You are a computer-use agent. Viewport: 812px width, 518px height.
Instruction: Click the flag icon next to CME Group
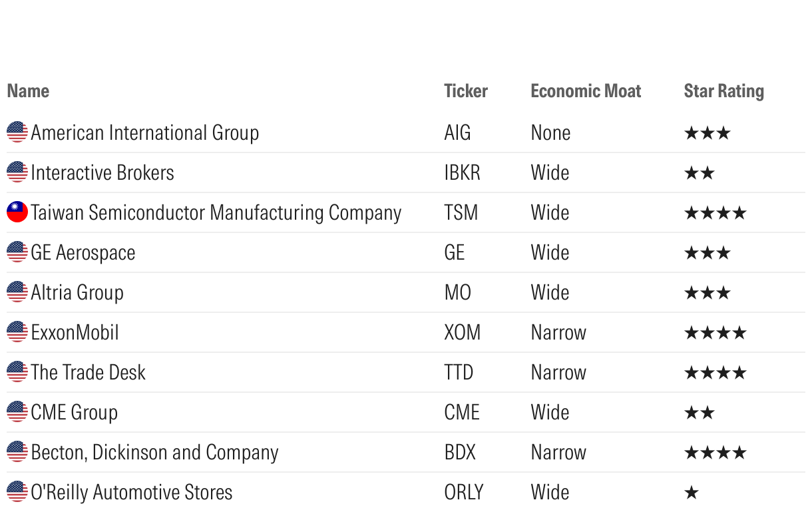(17, 412)
